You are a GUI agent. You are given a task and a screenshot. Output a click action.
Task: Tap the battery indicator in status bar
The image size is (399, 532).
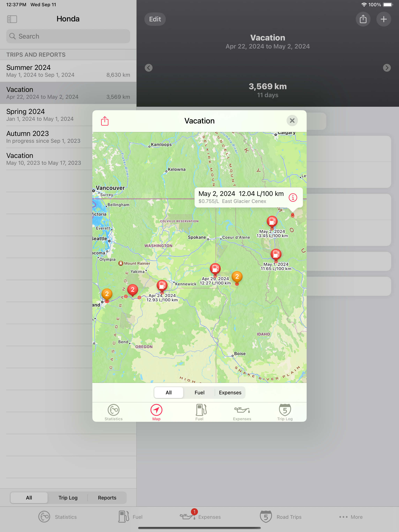point(388,4)
